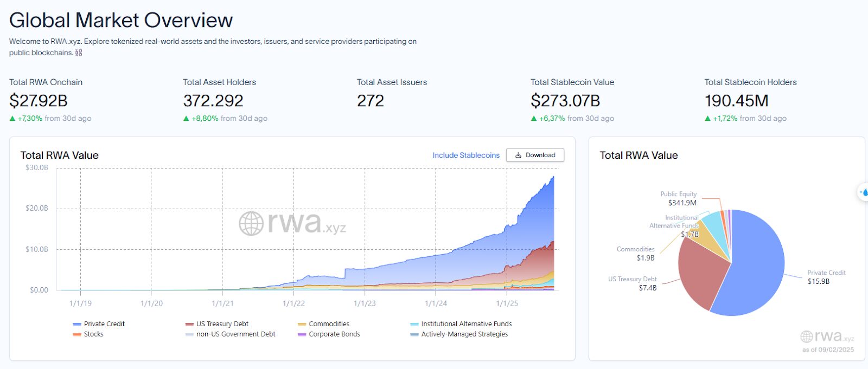Toggle the Corporate Bonds legend entry
This screenshot has height=369, width=868.
(329, 334)
